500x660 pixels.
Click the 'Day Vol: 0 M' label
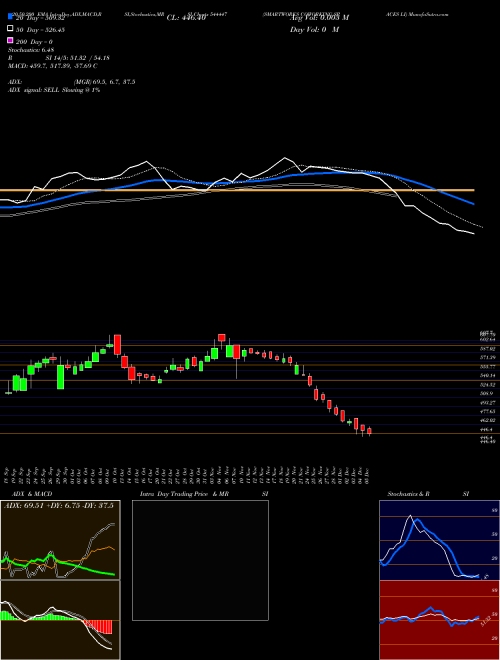(x=314, y=30)
